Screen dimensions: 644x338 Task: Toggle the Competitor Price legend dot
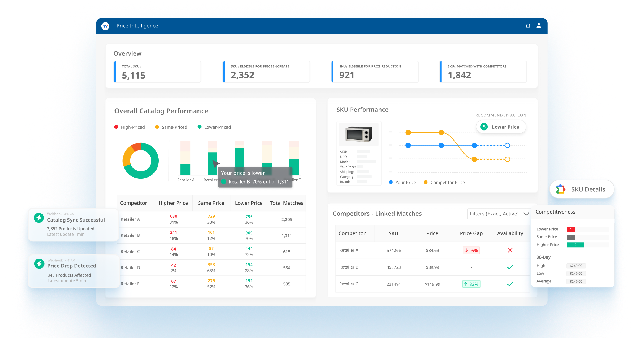(x=426, y=182)
